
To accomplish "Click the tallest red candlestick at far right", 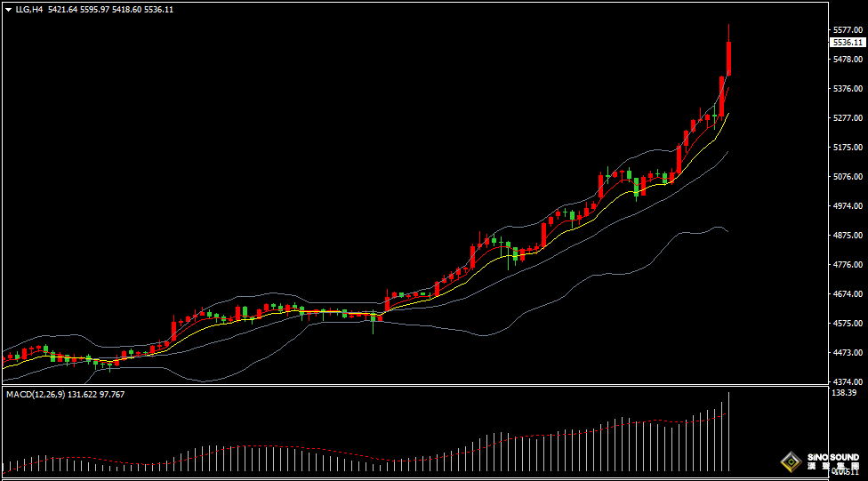I will [729, 58].
